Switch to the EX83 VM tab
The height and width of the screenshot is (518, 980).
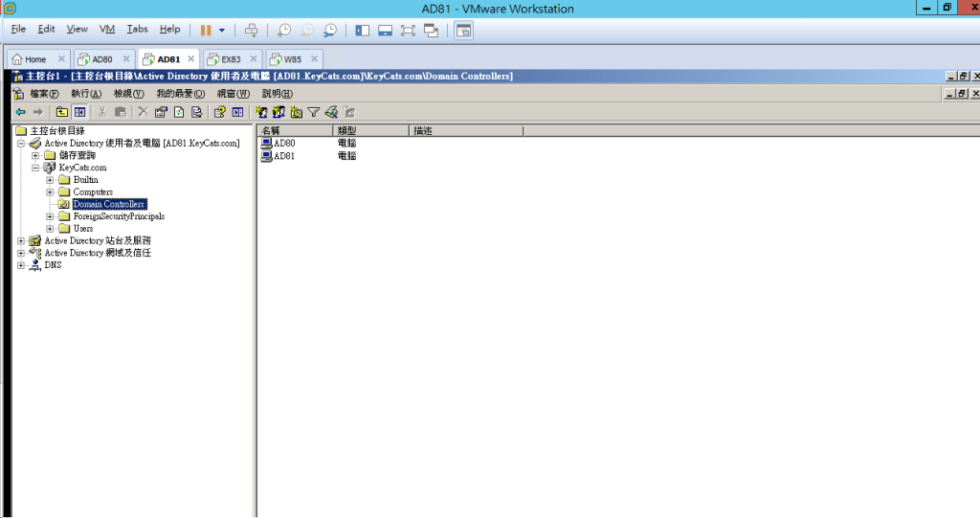[x=231, y=59]
